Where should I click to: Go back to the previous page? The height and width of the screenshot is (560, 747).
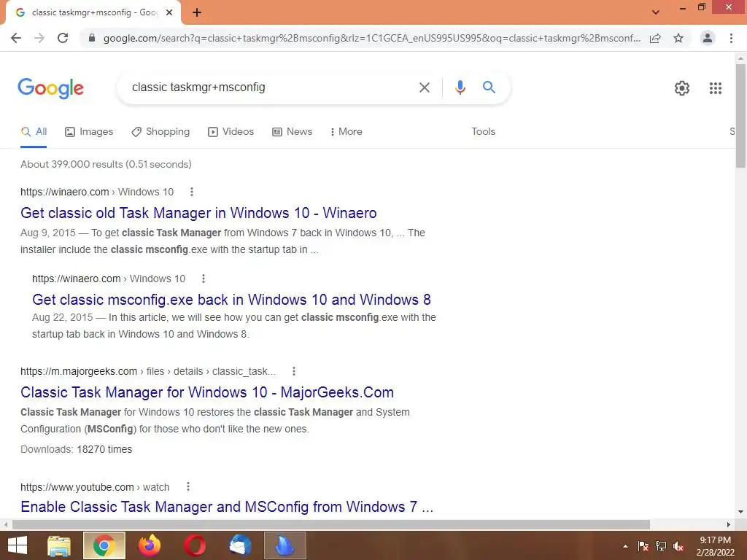[x=16, y=38]
